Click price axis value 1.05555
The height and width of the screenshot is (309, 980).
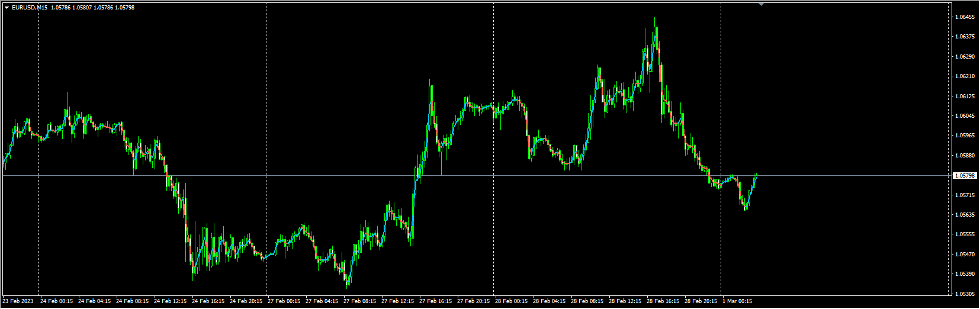965,234
